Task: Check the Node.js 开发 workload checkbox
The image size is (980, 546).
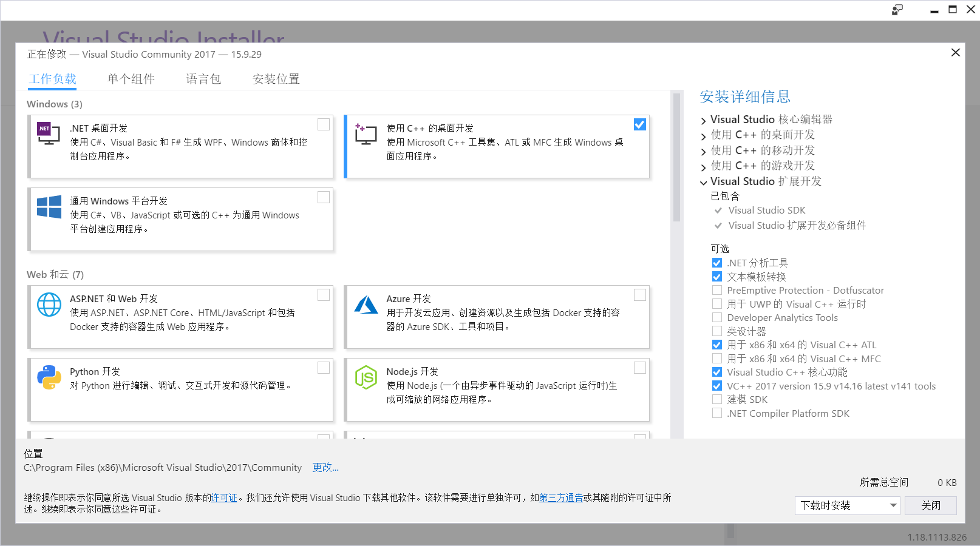Action: click(x=640, y=368)
